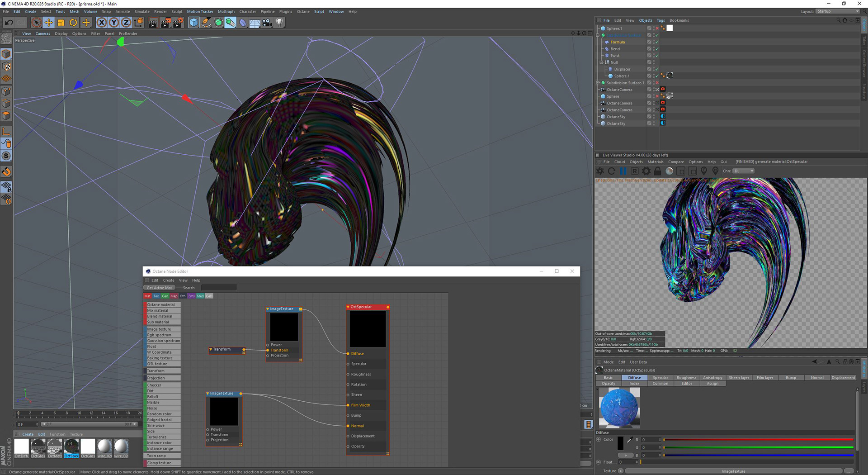Click the Coordinate System icon
Screen dimensions: 868x475
(x=138, y=22)
